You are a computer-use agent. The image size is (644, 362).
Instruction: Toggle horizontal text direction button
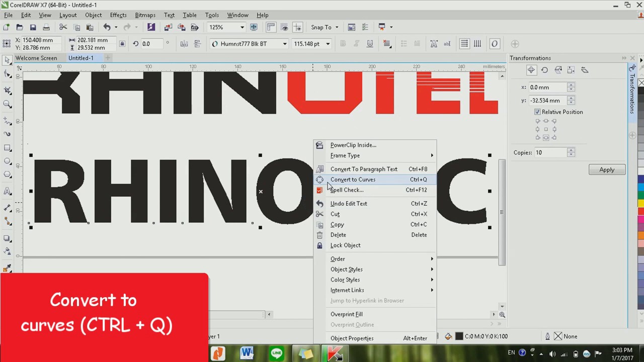[464, 44]
